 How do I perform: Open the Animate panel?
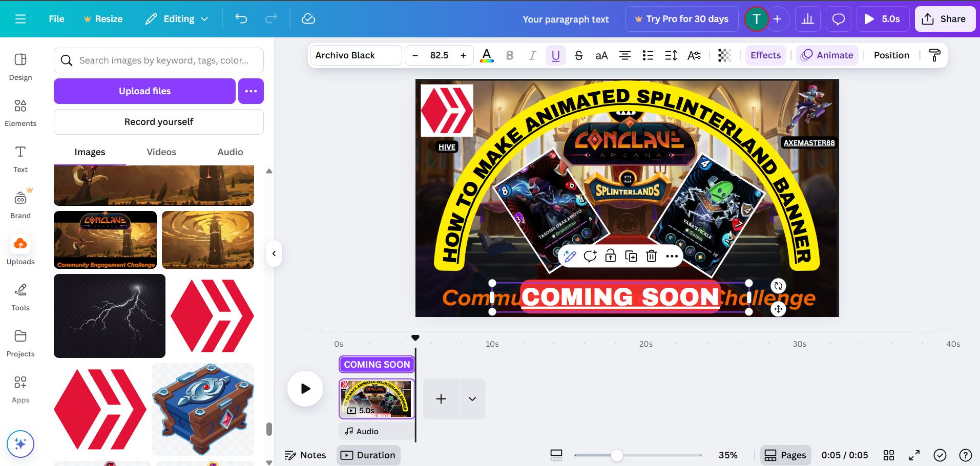tap(827, 55)
